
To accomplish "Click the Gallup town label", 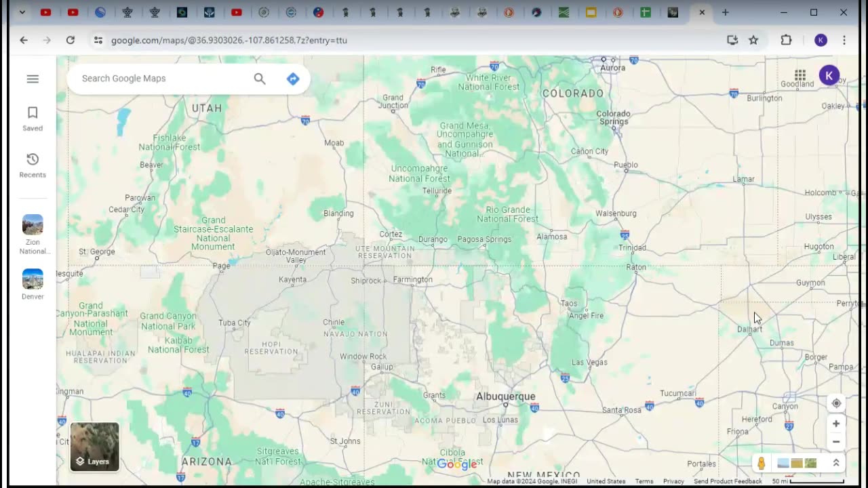I will [x=382, y=367].
